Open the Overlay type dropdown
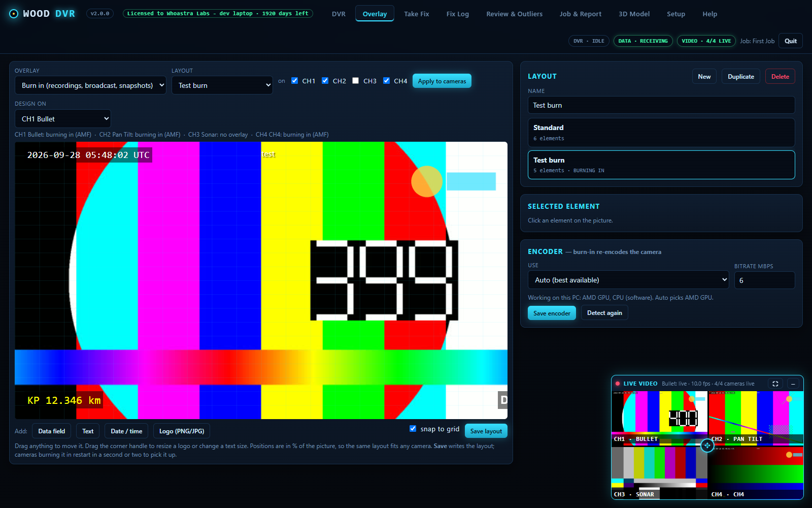 coord(90,85)
